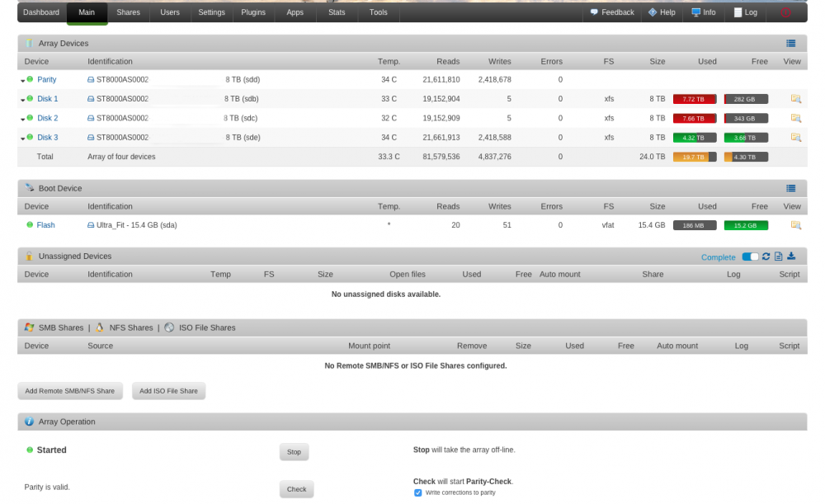Click the Ultra_Fit flash drive icon

(91, 225)
